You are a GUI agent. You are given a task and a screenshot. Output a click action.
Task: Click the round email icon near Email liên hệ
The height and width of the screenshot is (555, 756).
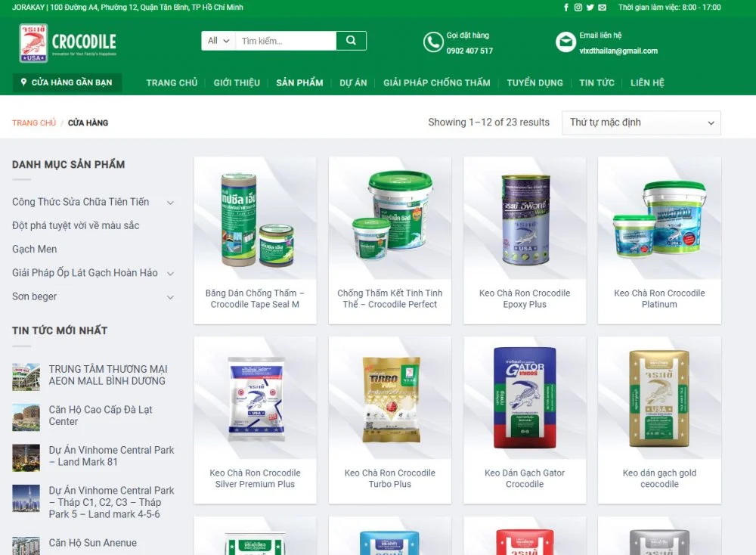(565, 42)
